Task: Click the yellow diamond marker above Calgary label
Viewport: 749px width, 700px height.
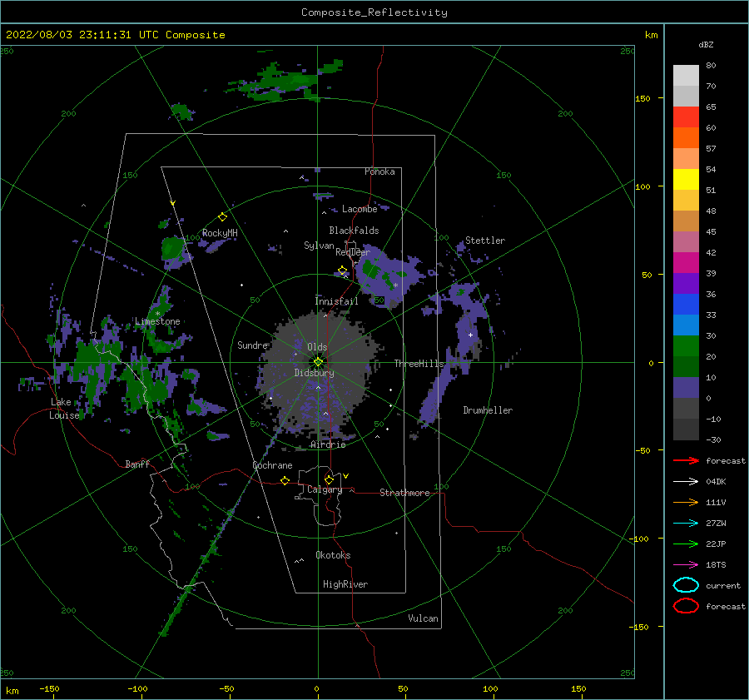Action: click(x=329, y=479)
